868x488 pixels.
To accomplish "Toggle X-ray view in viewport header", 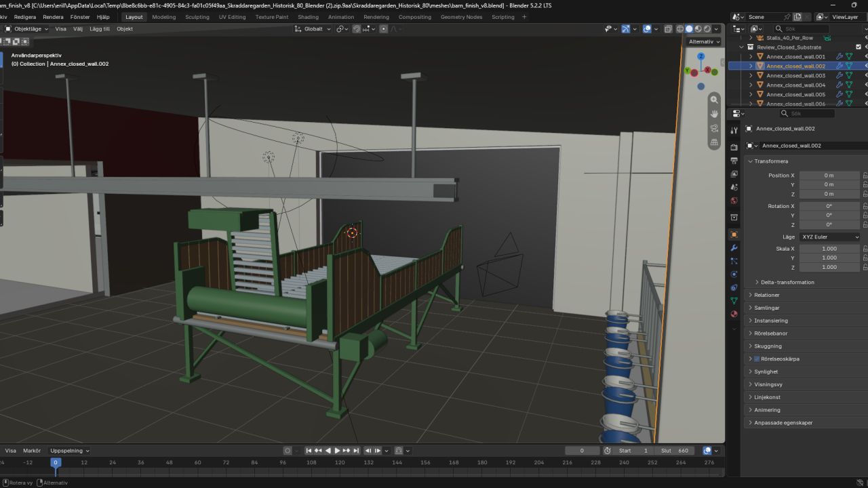I will pyautogui.click(x=668, y=29).
